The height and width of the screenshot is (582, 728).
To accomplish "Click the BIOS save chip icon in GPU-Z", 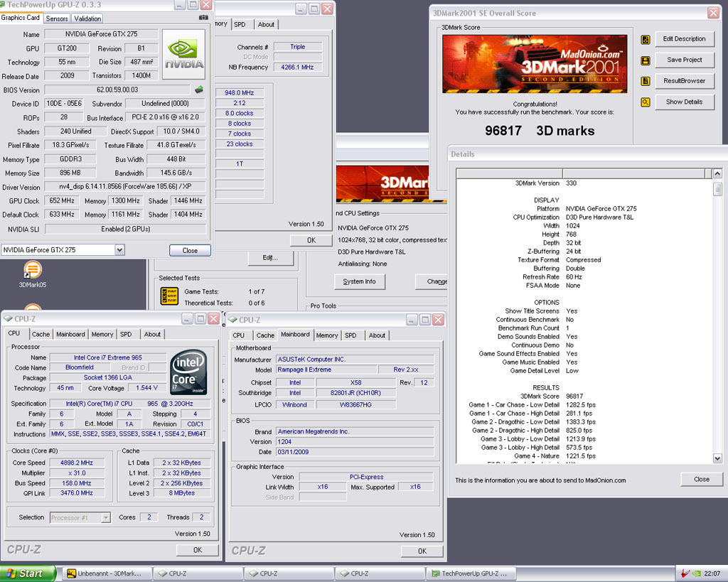I will click(199, 90).
